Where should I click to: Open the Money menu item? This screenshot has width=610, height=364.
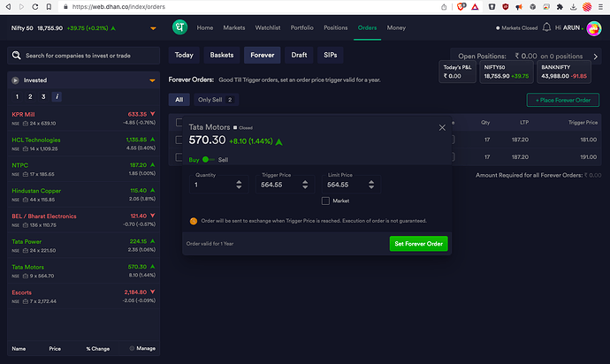(x=396, y=27)
